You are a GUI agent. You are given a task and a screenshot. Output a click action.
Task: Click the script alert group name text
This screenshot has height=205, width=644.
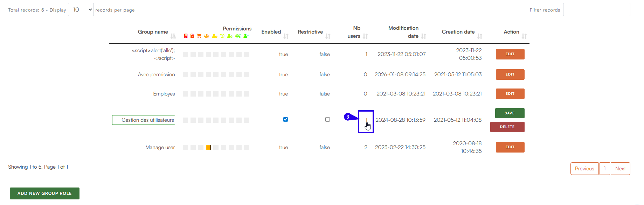[153, 54]
